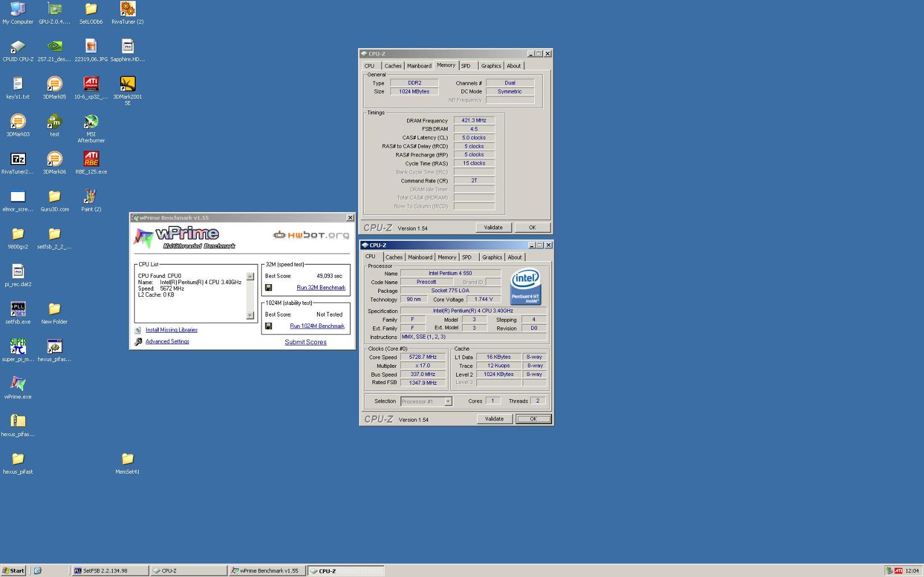Switch to Caches tab in Memory CPU-Z window
The image size is (924, 577).
(393, 66)
